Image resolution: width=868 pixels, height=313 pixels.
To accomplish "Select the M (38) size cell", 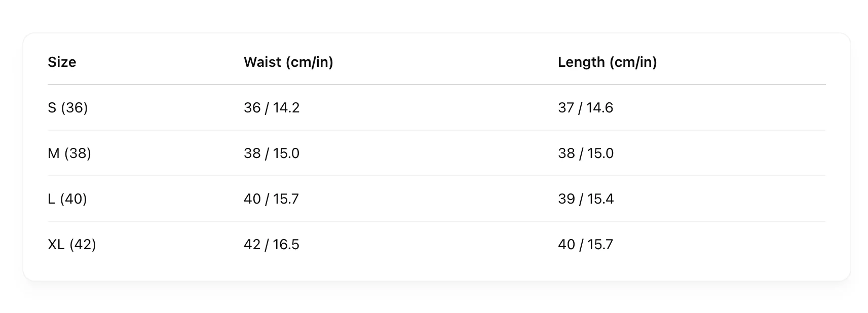I will click(69, 153).
